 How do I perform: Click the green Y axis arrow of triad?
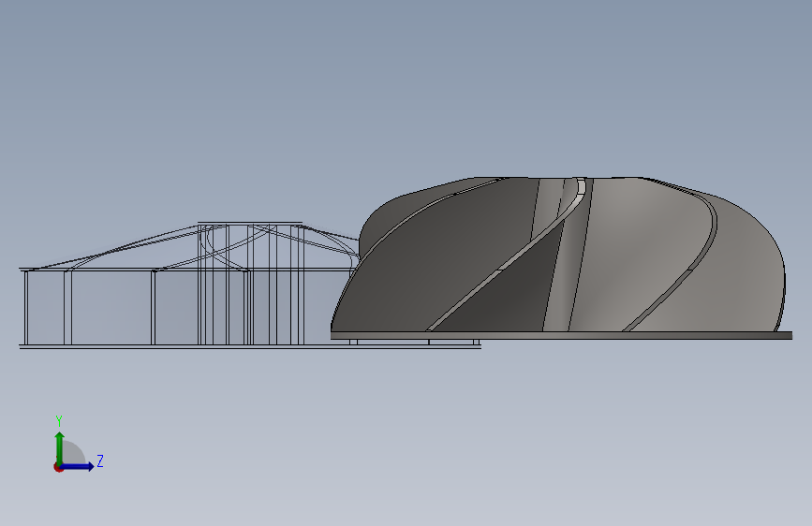click(60, 448)
